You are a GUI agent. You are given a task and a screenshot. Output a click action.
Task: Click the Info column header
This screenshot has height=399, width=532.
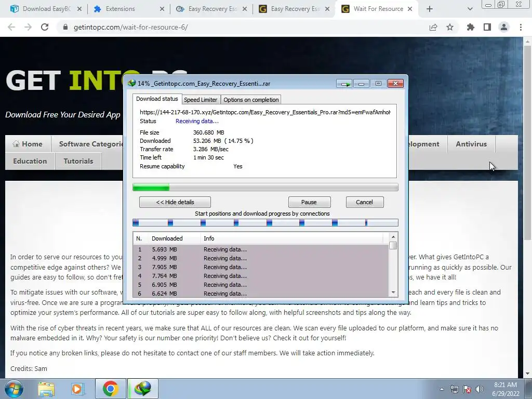point(292,238)
